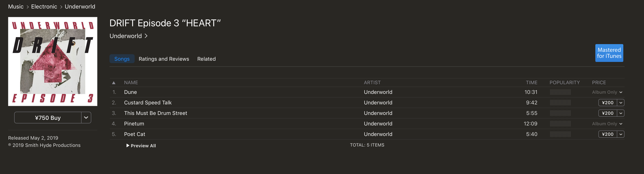Buy the album for ¥750
This screenshot has height=174, width=644.
(x=48, y=118)
